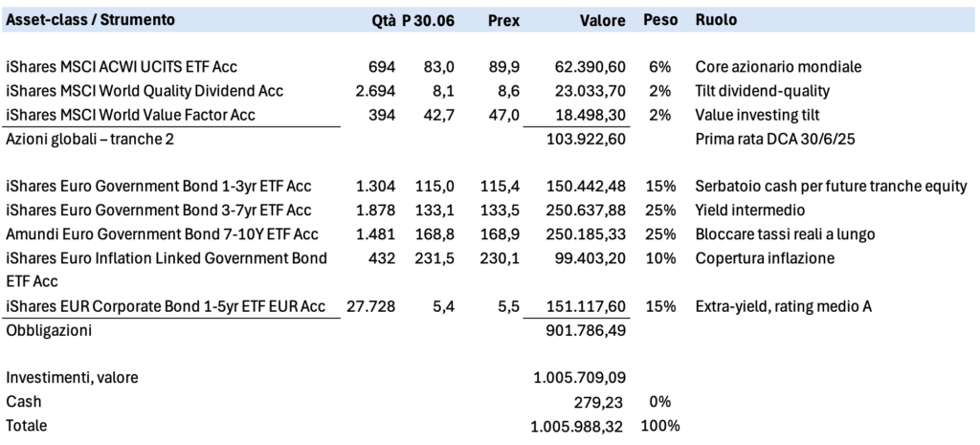Click the 62.390,60 value cell
The image size is (980, 445).
click(590, 67)
